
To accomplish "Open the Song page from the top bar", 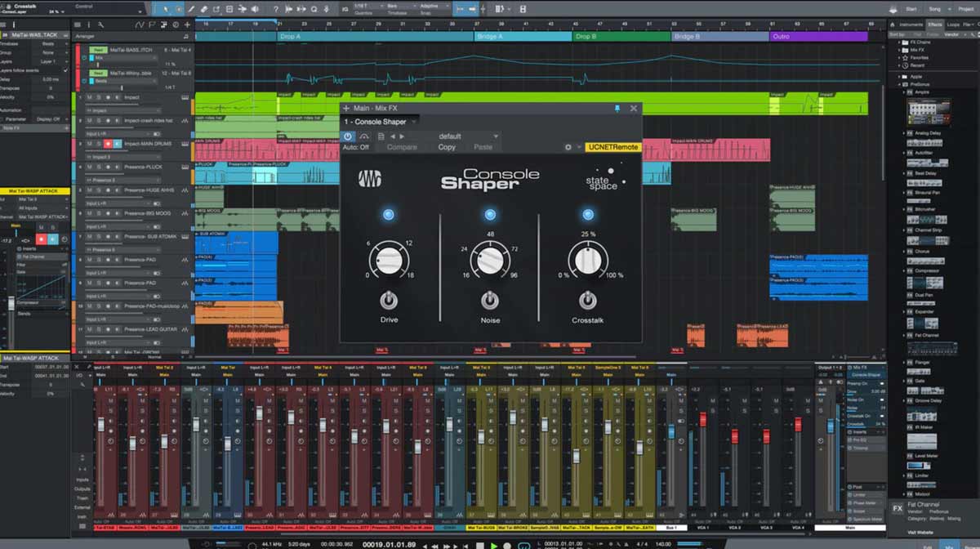I will click(x=934, y=8).
